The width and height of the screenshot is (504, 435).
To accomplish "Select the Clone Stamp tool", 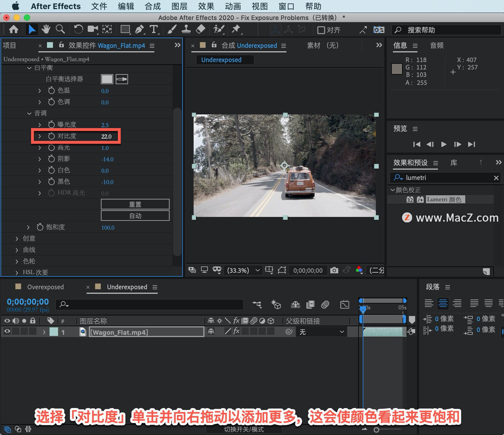I will click(186, 30).
